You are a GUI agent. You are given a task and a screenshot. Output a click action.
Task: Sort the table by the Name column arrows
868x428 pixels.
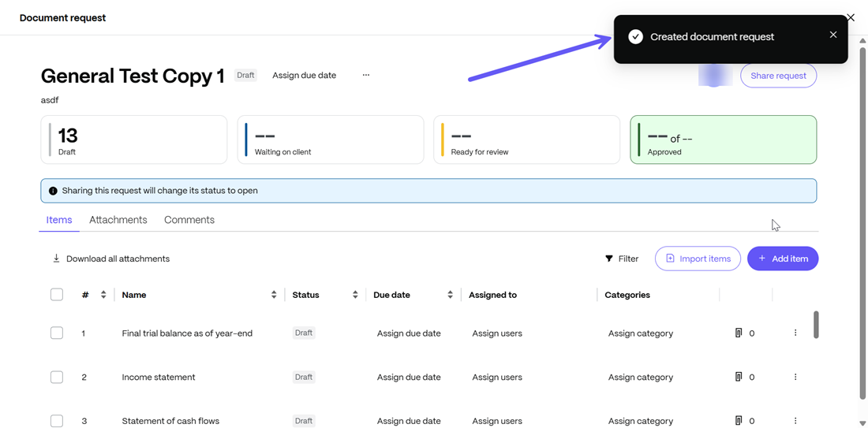[x=274, y=295]
